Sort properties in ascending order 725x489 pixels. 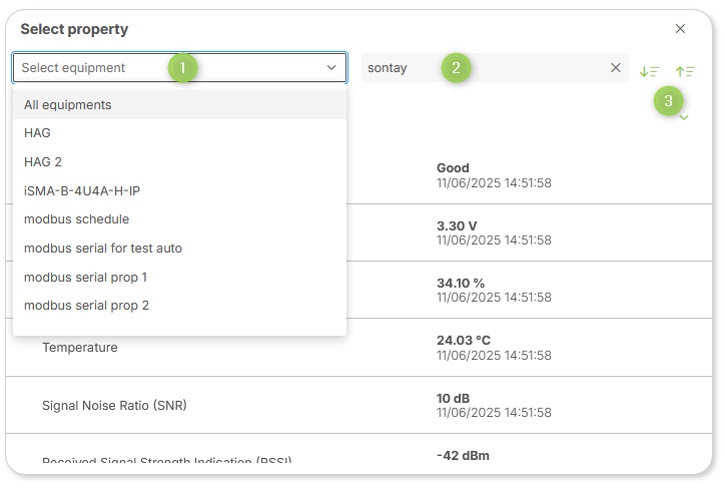pos(685,71)
